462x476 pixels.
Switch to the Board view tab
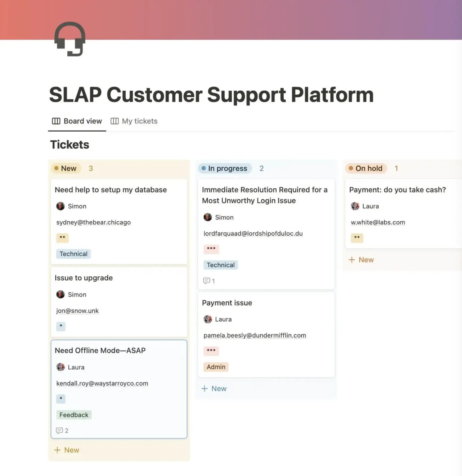[x=77, y=121]
